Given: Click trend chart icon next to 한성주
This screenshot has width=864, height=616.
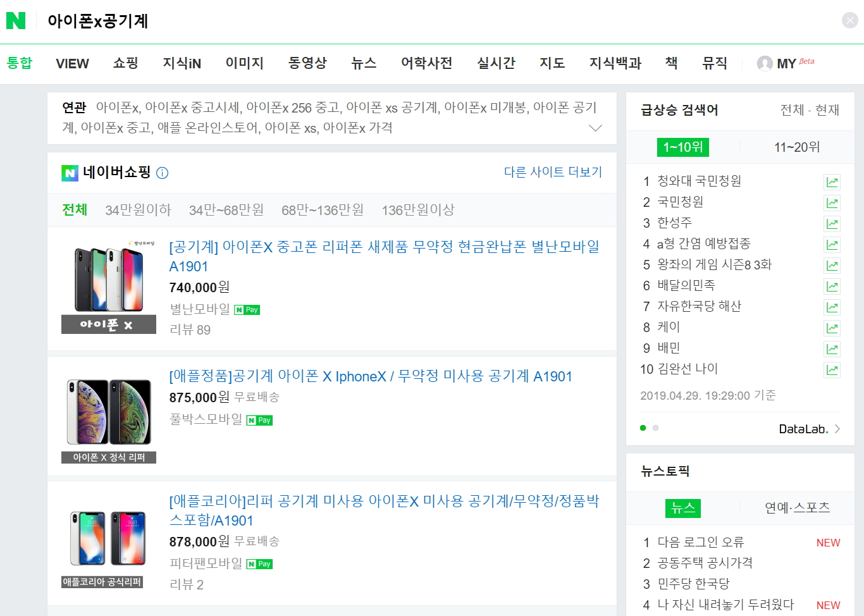Looking at the screenshot, I should click(832, 224).
